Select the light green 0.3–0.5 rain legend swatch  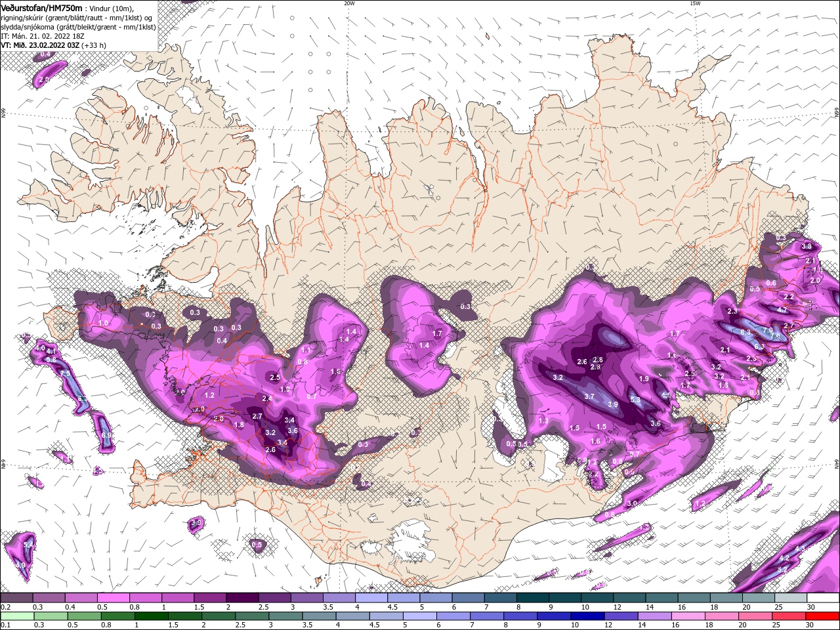[51, 616]
